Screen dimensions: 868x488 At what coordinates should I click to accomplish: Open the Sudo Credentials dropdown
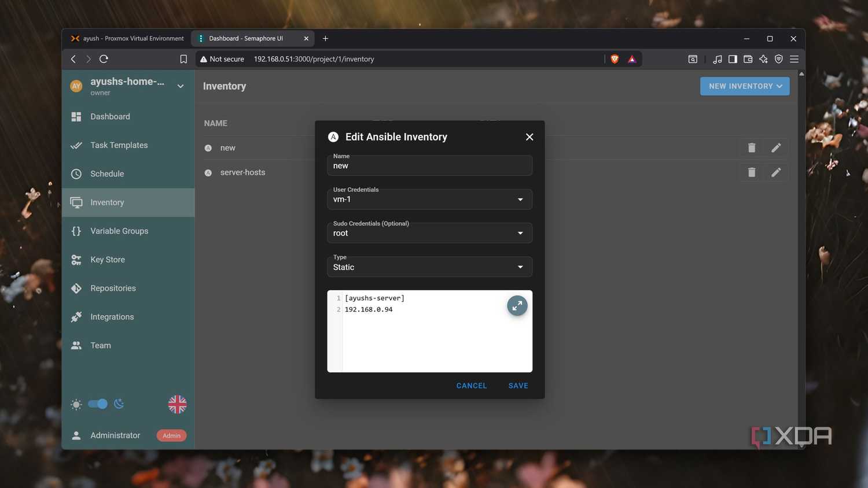tap(429, 233)
